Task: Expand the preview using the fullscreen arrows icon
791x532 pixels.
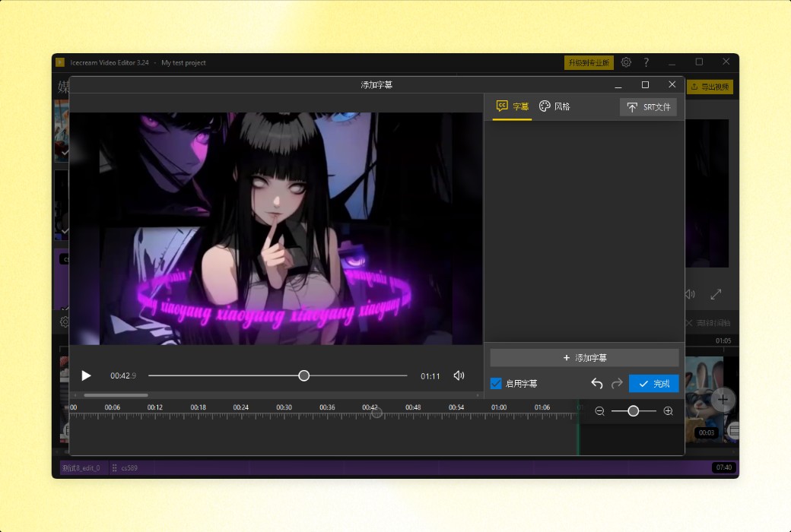Action: tap(716, 294)
